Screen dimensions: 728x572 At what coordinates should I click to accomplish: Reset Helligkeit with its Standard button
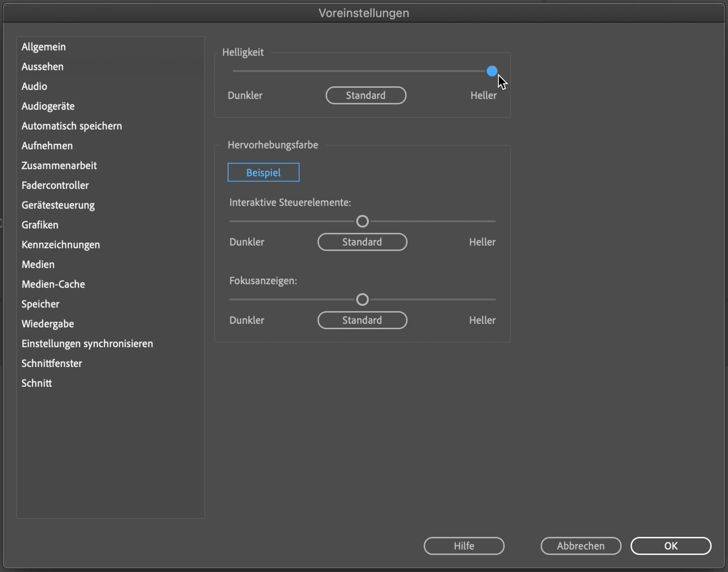pos(366,95)
